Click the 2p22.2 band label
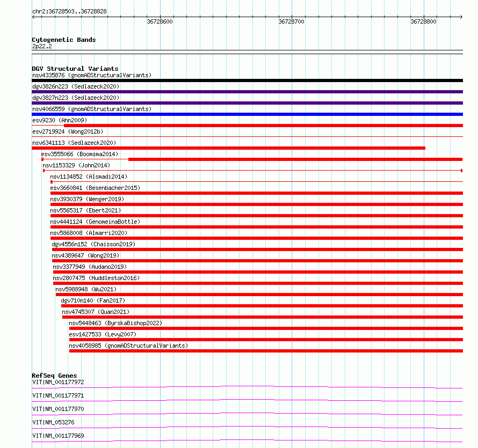Image resolution: width=478 pixels, height=448 pixels. pos(42,46)
